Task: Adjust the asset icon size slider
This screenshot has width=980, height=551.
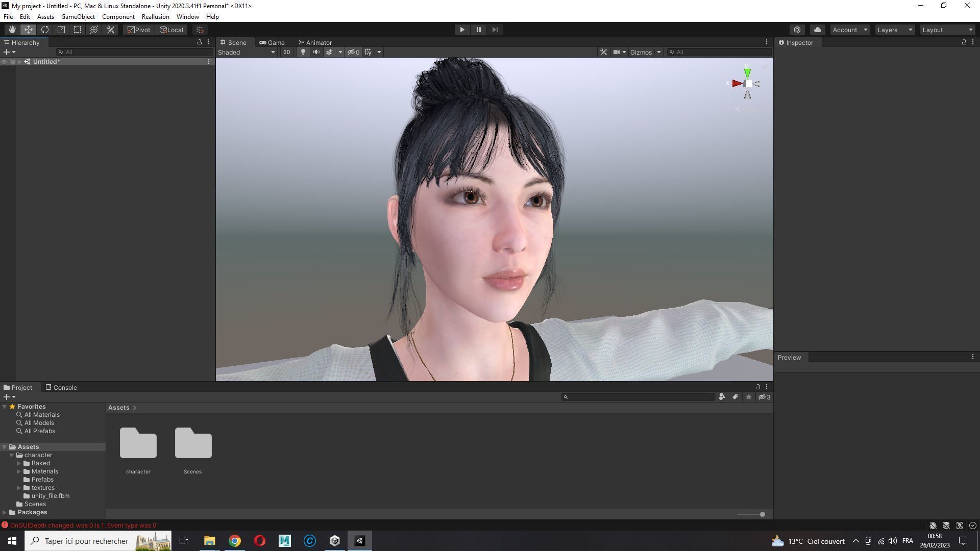Action: coord(762,514)
